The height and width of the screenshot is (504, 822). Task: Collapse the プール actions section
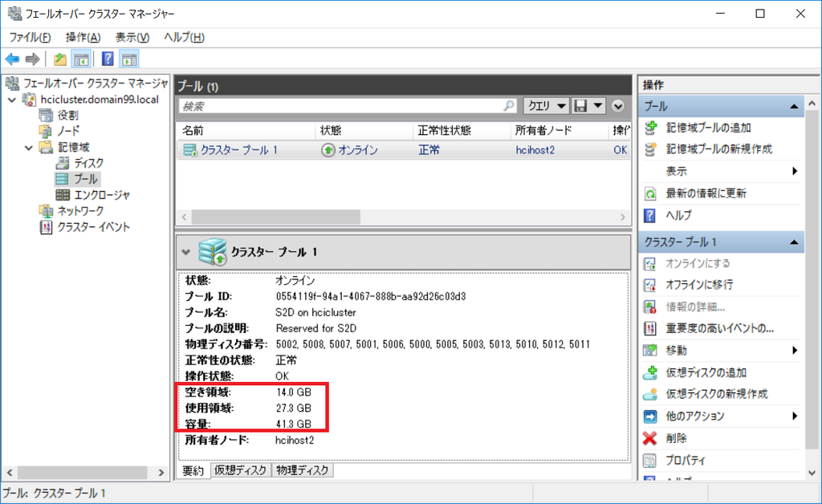pyautogui.click(x=794, y=107)
